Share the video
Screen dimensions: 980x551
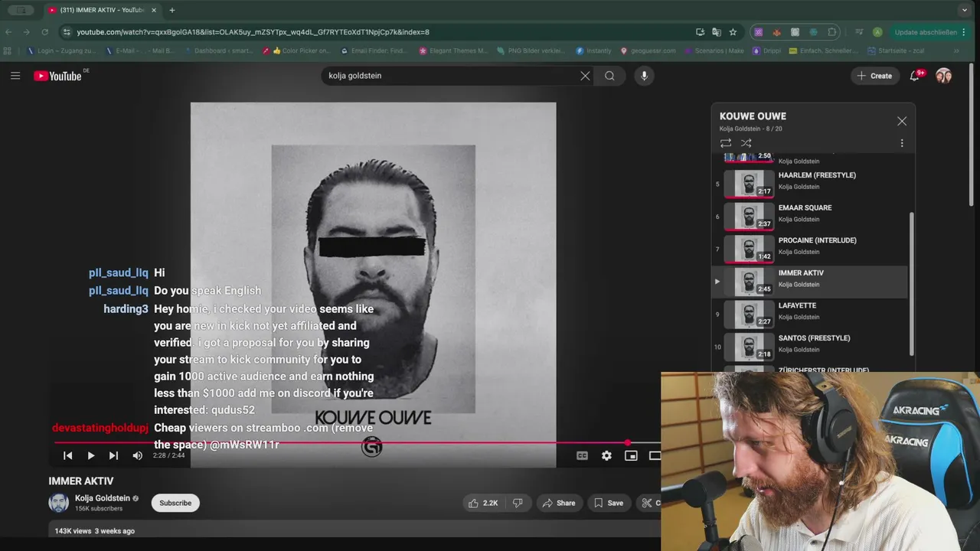pos(558,503)
